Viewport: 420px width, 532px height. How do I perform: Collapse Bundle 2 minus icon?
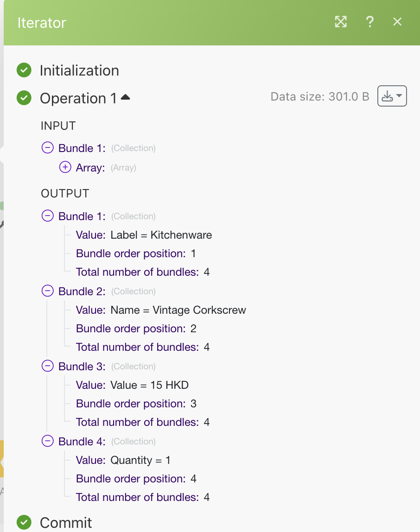click(47, 291)
